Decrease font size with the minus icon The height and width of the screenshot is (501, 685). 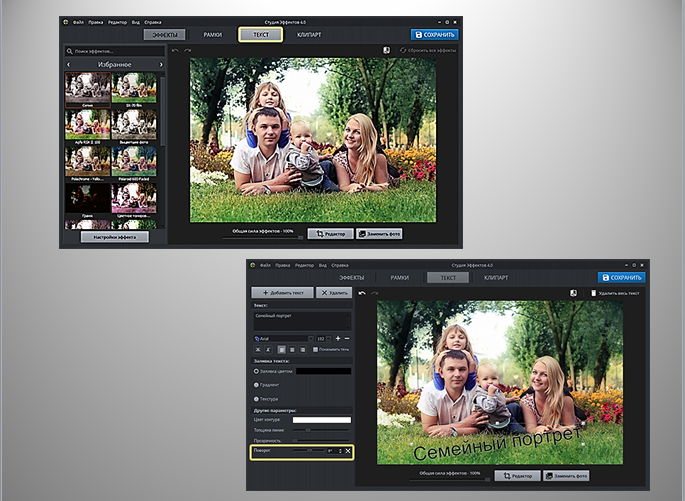click(347, 339)
